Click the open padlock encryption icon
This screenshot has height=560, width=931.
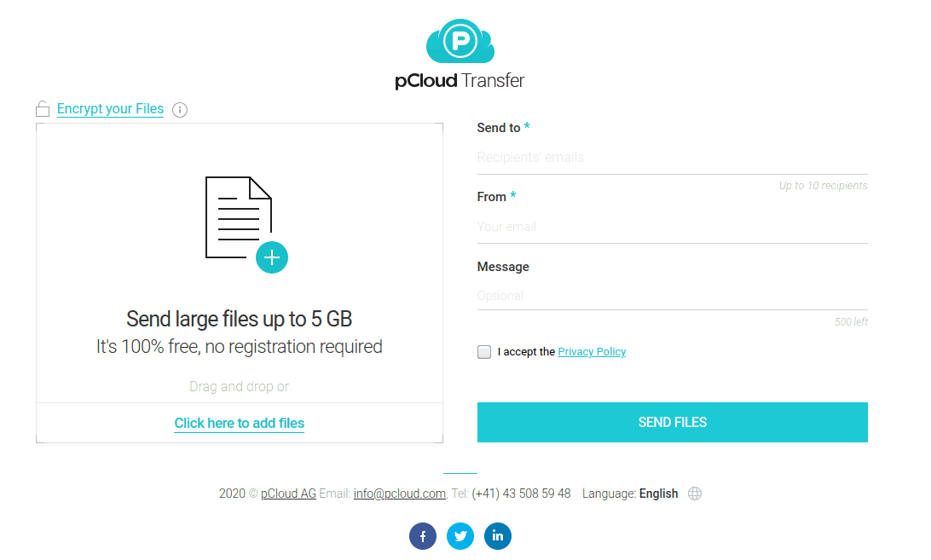click(x=43, y=109)
